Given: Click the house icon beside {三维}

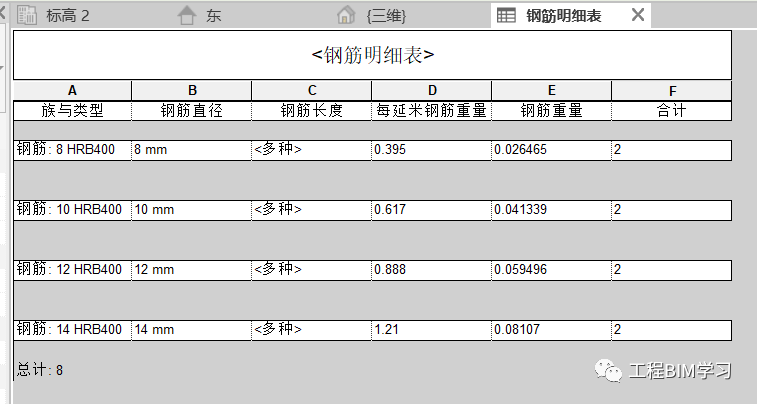Looking at the screenshot, I should pos(346,15).
